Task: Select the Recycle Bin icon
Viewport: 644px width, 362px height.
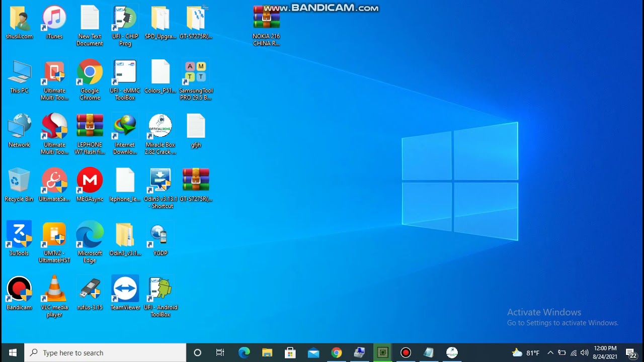Action: (19, 186)
